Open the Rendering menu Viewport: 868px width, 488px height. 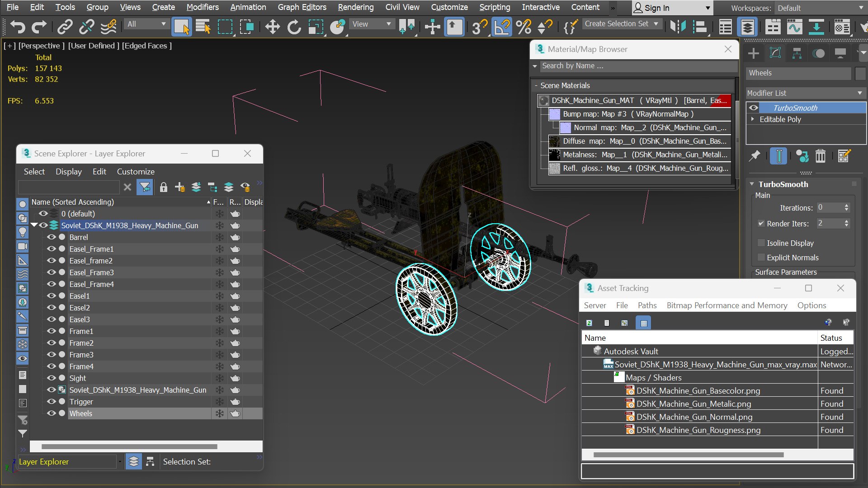(356, 7)
